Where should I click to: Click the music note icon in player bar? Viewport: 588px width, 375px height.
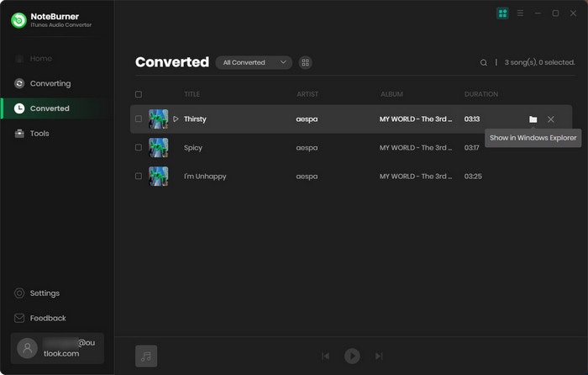point(146,356)
